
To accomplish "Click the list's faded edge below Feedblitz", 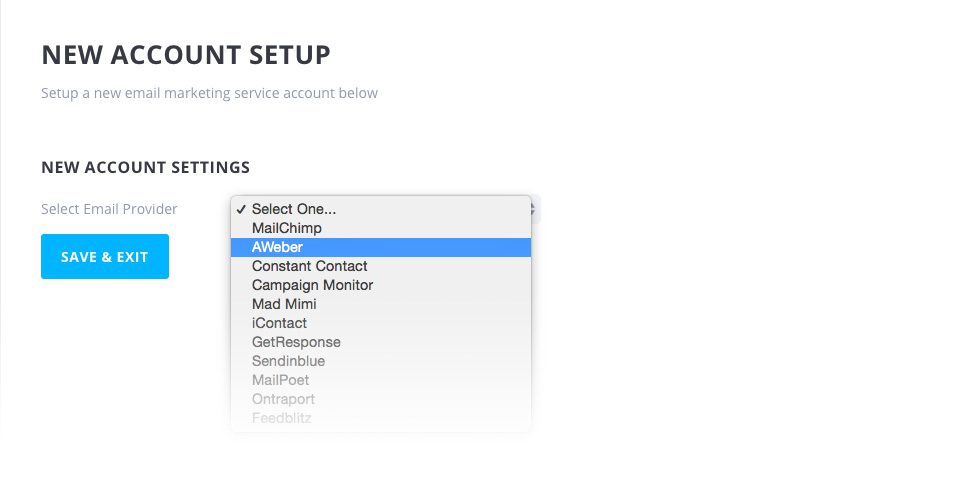I will tap(380, 428).
